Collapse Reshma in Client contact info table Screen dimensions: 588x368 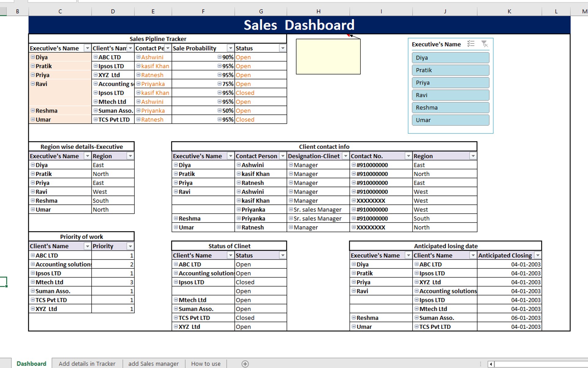(176, 218)
